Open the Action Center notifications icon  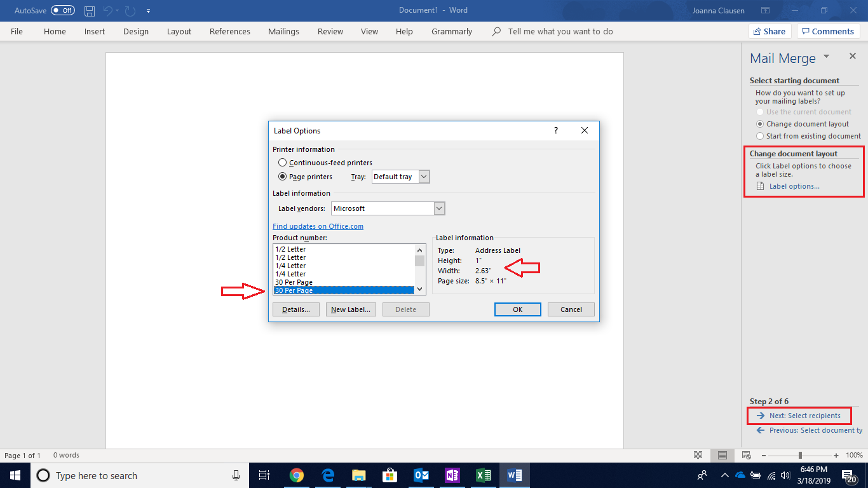[x=850, y=475]
